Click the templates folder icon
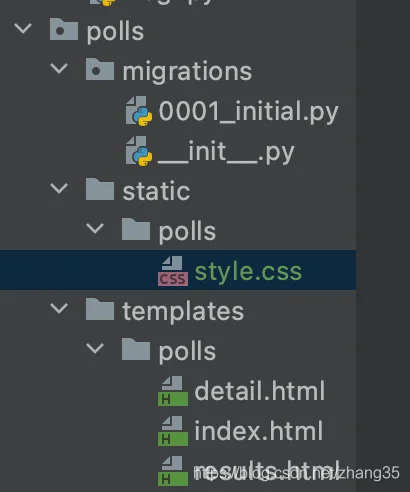This screenshot has height=492, width=410. click(100, 309)
